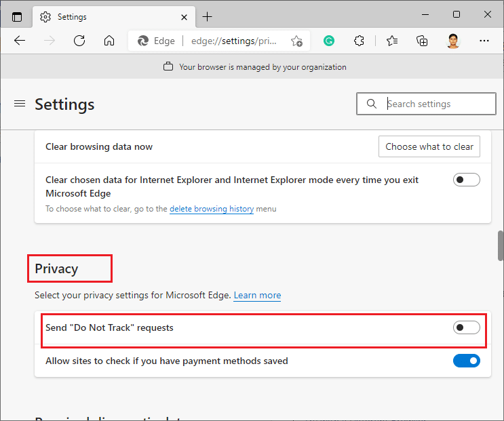Click the Settings page heading
504x421 pixels.
(64, 104)
